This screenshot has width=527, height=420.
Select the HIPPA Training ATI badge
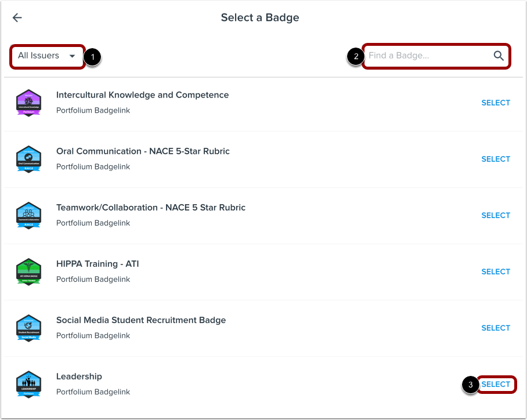tap(496, 271)
